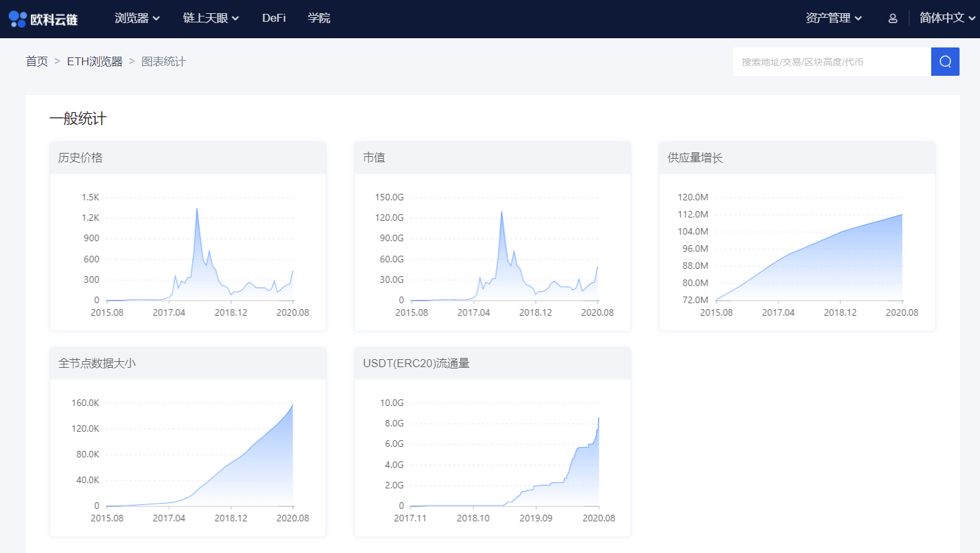Viewport: 980px width, 553px height.
Task: Select the DeFi menu item
Action: pos(274,18)
